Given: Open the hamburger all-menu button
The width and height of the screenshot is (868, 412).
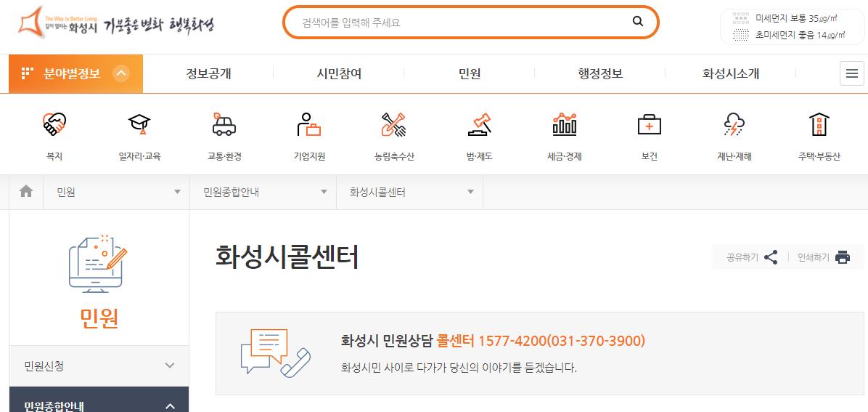Looking at the screenshot, I should pyautogui.click(x=851, y=73).
